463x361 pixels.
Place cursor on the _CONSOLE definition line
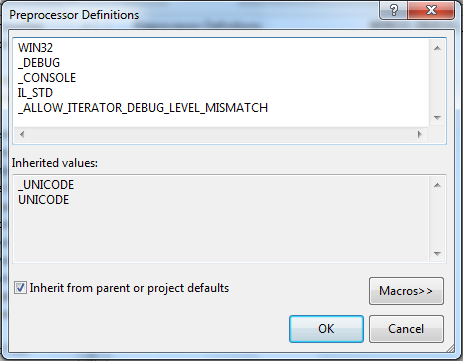(47, 78)
